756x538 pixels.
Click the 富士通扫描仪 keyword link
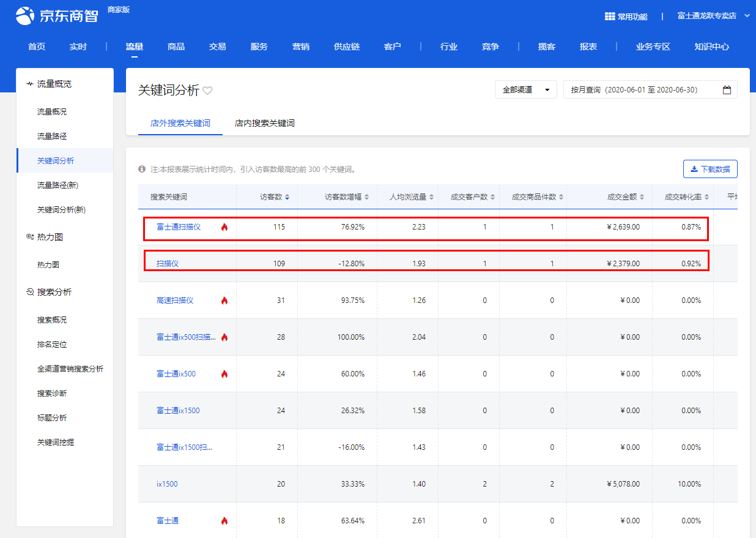[x=179, y=227]
